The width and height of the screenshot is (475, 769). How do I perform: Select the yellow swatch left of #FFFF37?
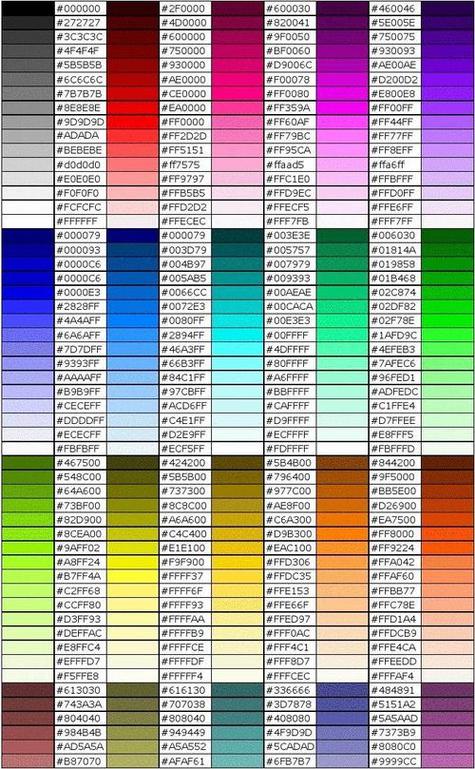(x=133, y=576)
